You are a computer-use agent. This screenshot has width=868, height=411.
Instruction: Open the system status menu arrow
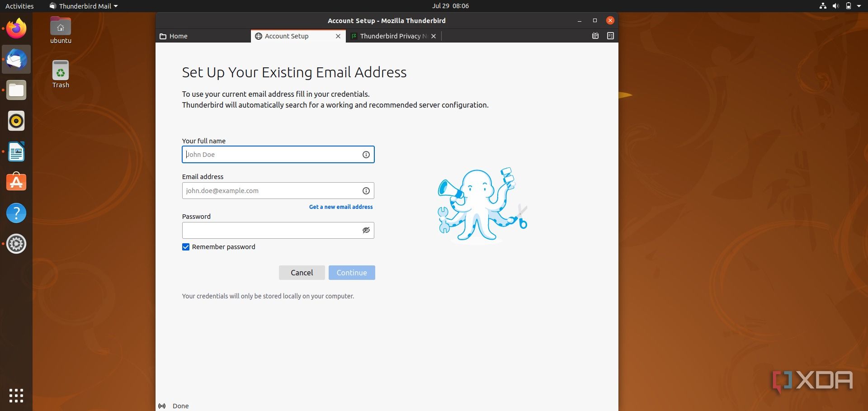859,6
